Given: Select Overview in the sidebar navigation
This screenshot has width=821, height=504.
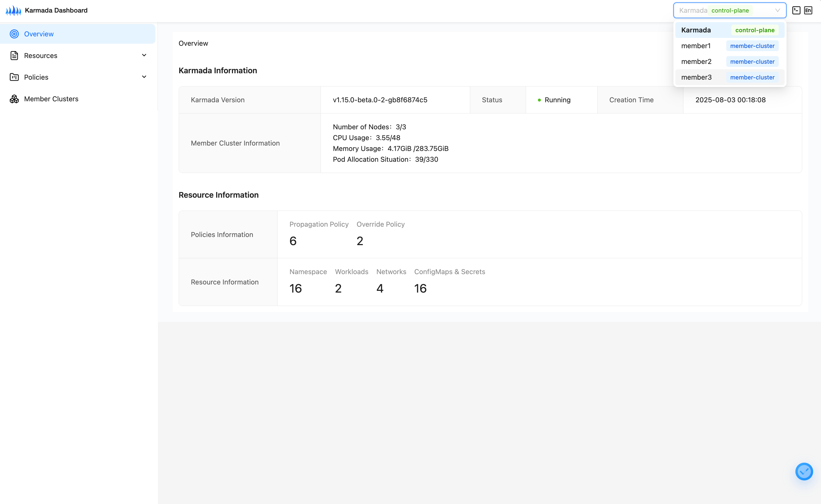Looking at the screenshot, I should (39, 34).
